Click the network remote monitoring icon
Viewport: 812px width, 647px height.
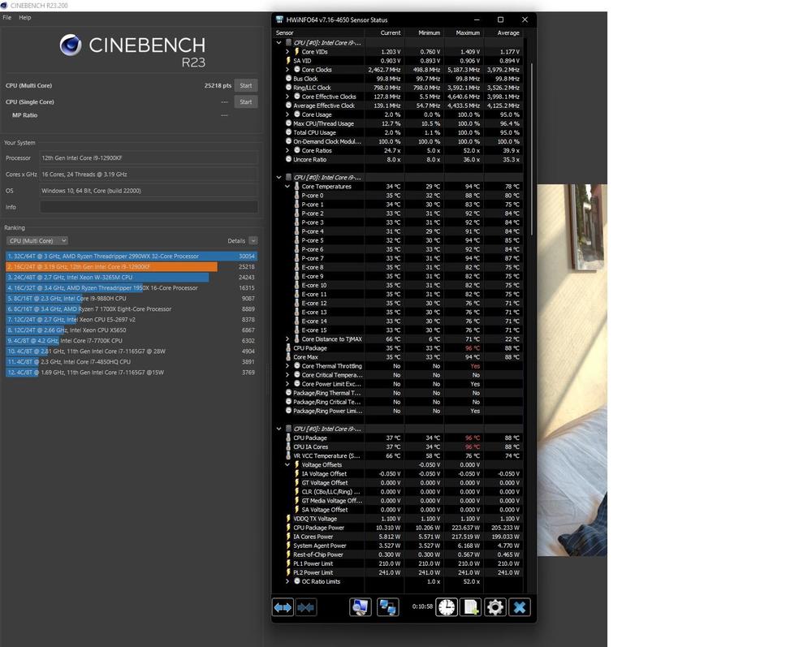[x=387, y=607]
